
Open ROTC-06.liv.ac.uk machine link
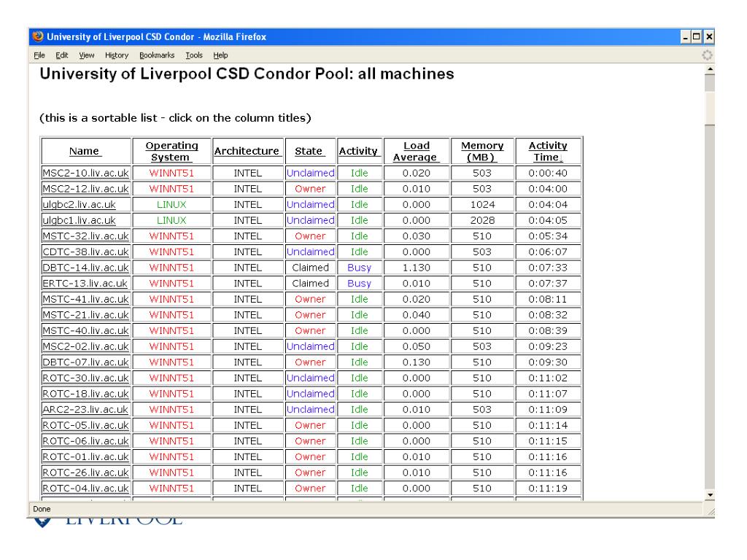click(86, 441)
